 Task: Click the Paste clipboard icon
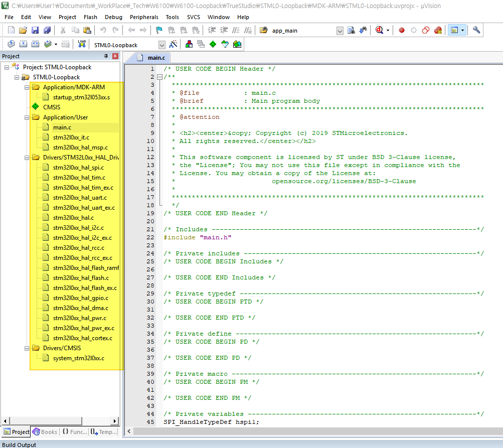(87, 30)
